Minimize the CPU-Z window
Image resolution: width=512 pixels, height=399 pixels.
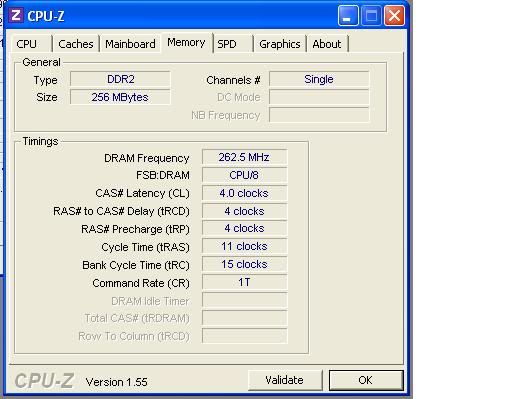pos(348,16)
